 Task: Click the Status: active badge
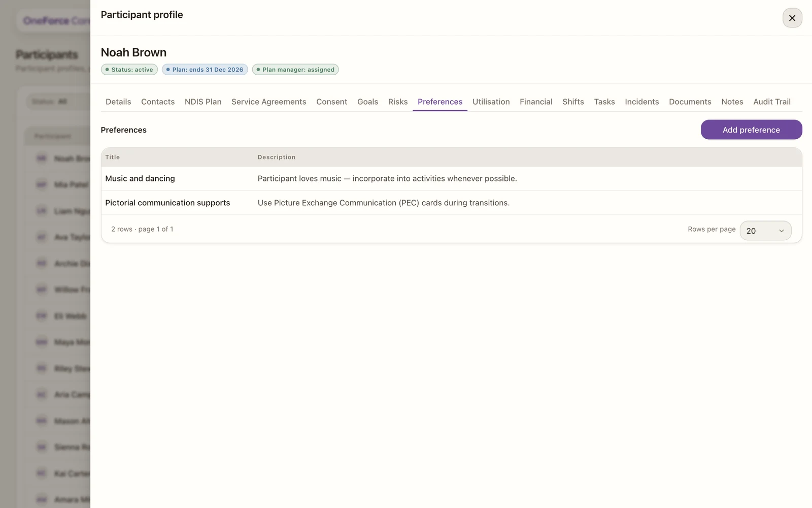(x=129, y=70)
